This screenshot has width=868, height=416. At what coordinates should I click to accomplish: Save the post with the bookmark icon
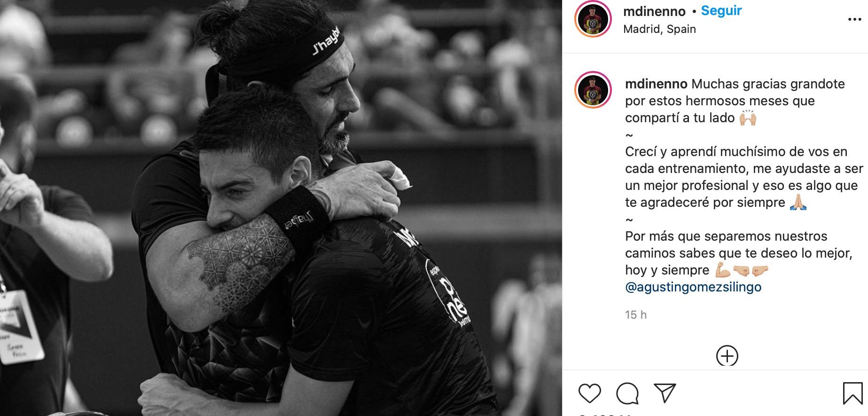point(852,393)
